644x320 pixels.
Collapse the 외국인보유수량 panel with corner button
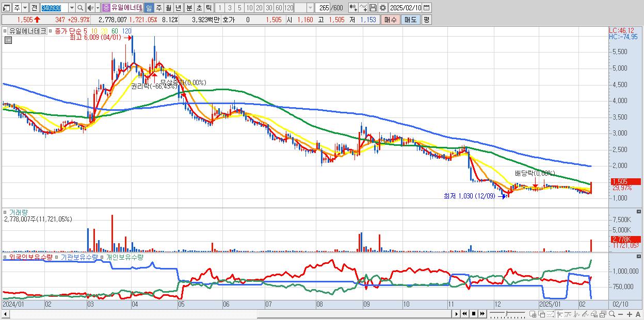pos(640,256)
